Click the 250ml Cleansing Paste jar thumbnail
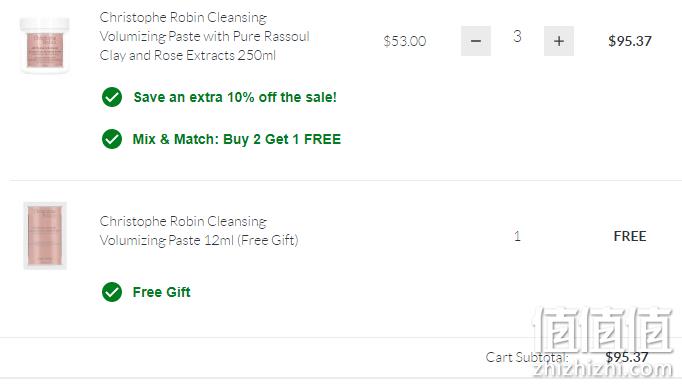Viewport: 682px width, 386px height. point(44,45)
